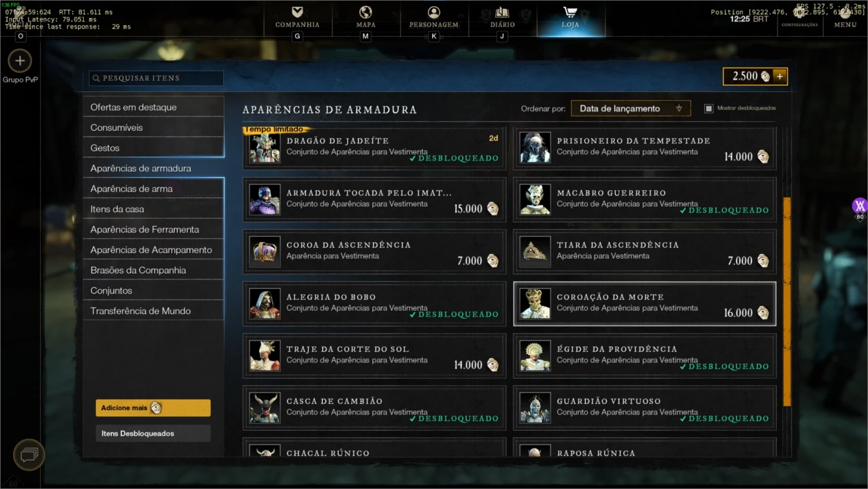The image size is (868, 489).
Task: Select Itens da casa category
Action: (x=154, y=209)
